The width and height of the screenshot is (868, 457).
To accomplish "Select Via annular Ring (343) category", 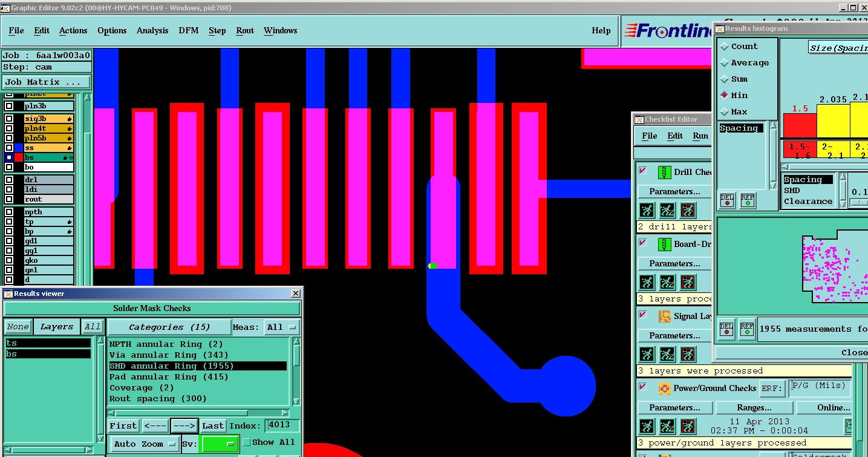I will [198, 355].
